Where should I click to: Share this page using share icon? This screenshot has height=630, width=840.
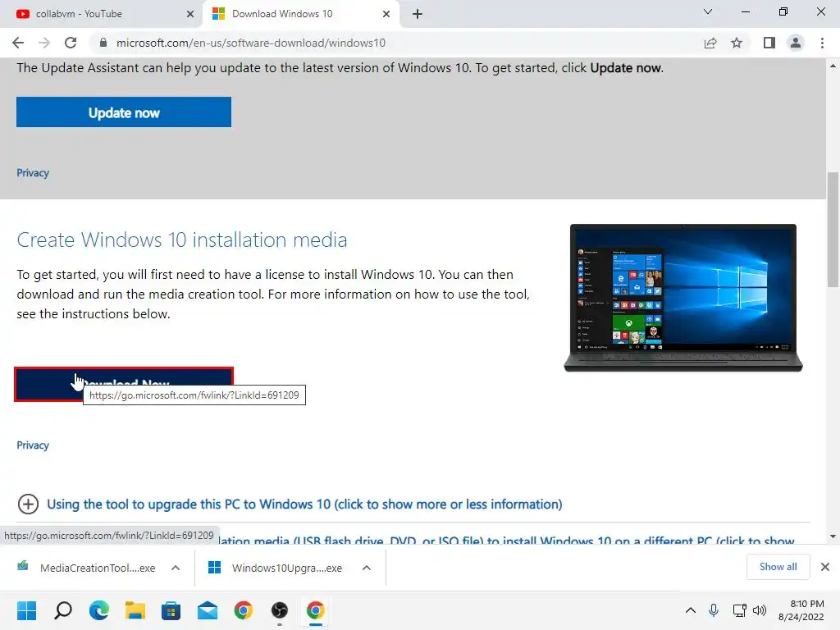click(x=710, y=43)
